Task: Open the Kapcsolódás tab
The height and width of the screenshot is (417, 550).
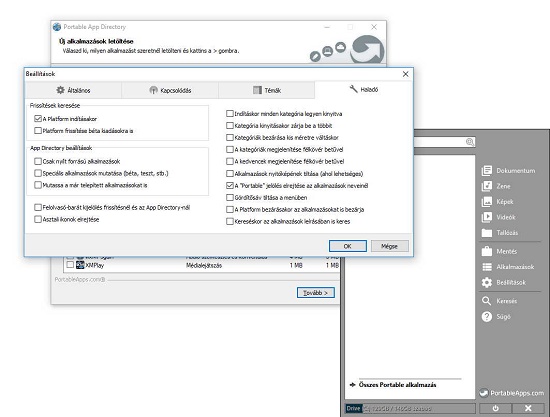Action: coord(170,90)
